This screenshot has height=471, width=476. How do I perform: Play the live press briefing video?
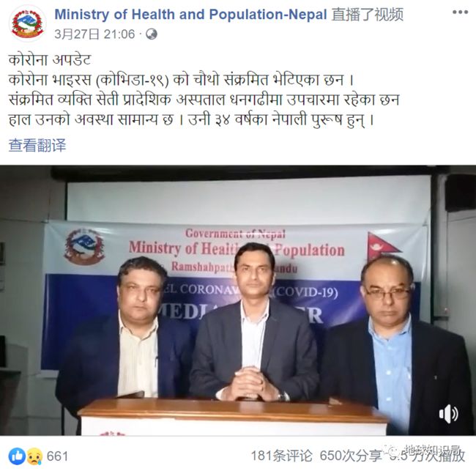[238, 300]
